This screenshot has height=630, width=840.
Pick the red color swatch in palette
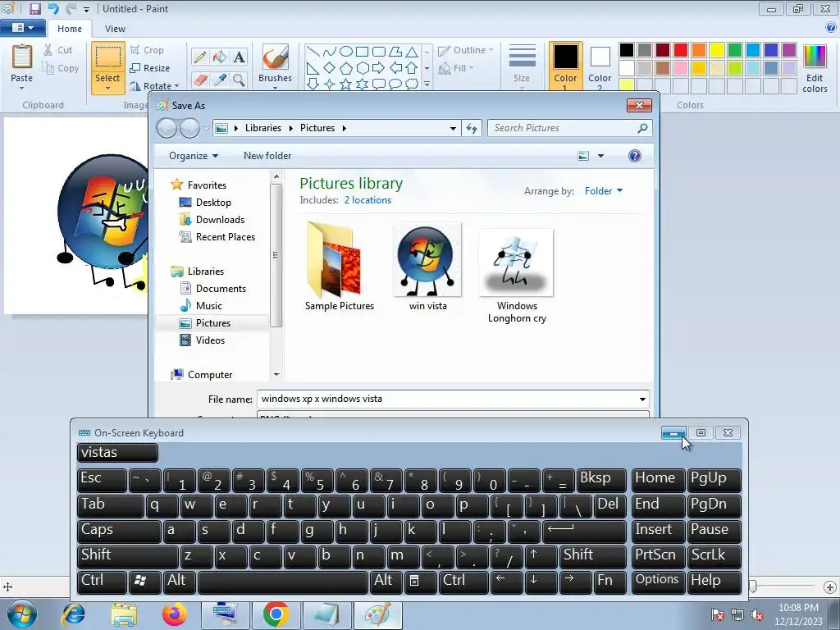(x=681, y=50)
